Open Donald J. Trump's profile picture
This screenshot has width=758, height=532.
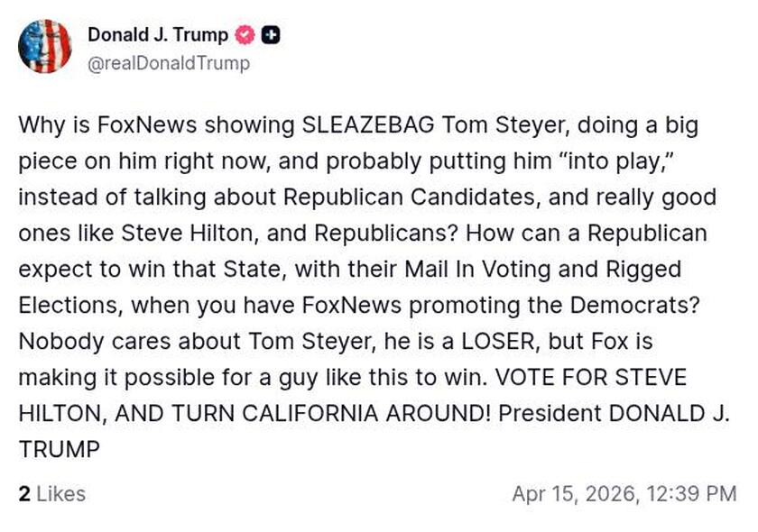(46, 46)
